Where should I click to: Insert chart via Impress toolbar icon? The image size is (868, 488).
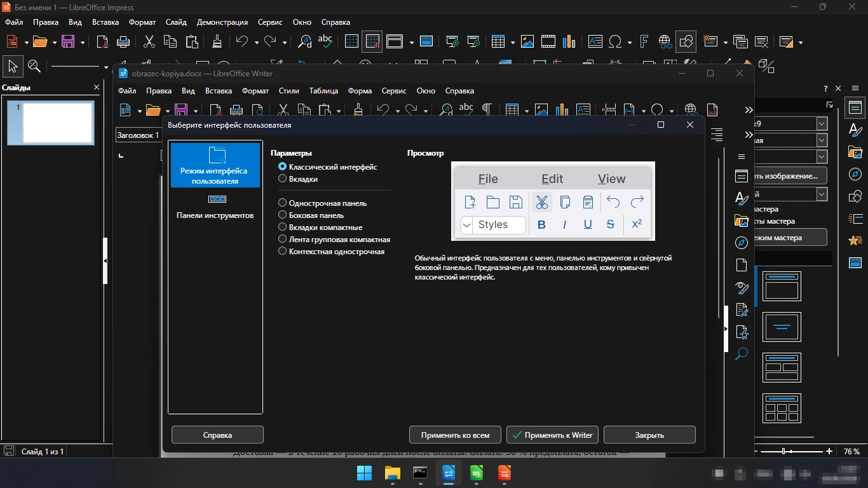pyautogui.click(x=569, y=42)
